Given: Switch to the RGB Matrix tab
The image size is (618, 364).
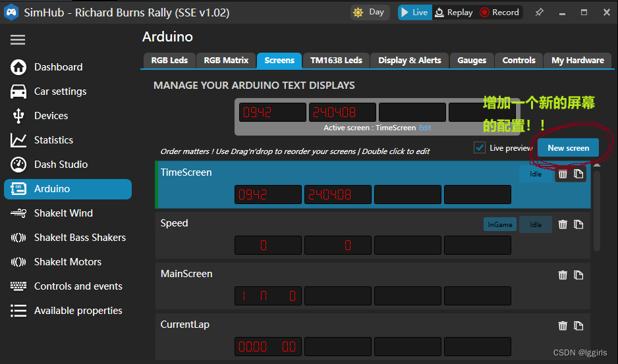Looking at the screenshot, I should 226,61.
